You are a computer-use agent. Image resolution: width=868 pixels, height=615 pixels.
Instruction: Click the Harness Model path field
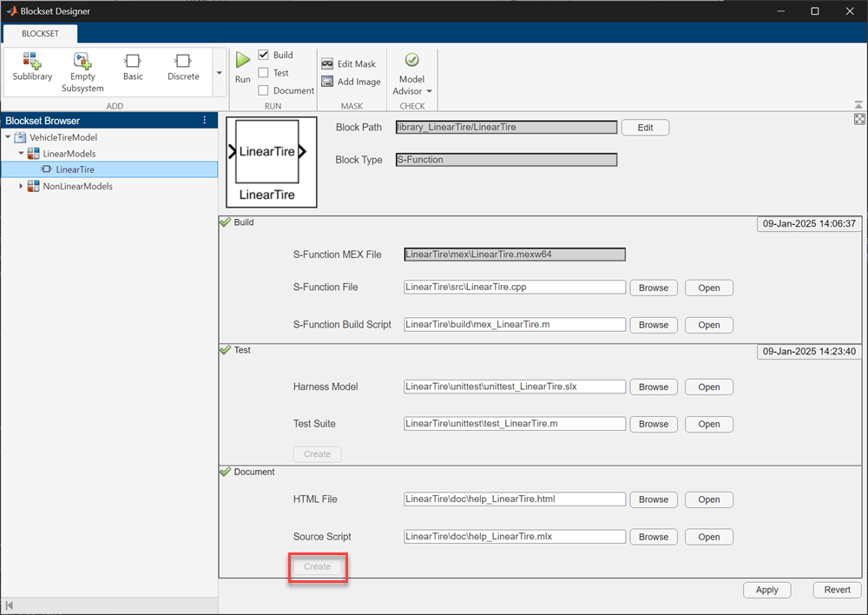pos(514,387)
